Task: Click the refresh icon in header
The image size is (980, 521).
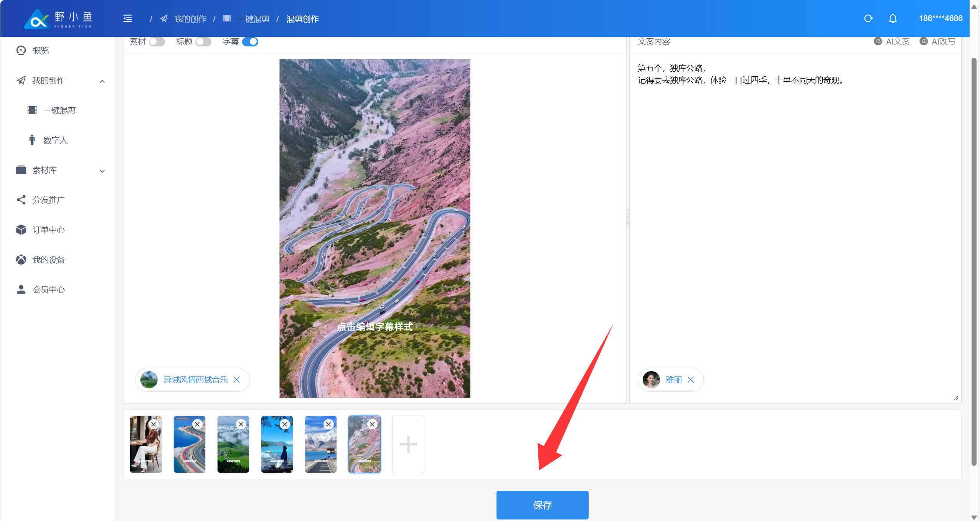Action: click(x=868, y=18)
